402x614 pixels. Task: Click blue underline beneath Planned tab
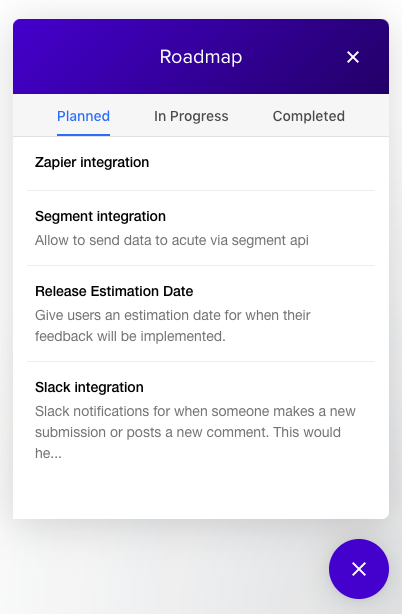(83, 135)
